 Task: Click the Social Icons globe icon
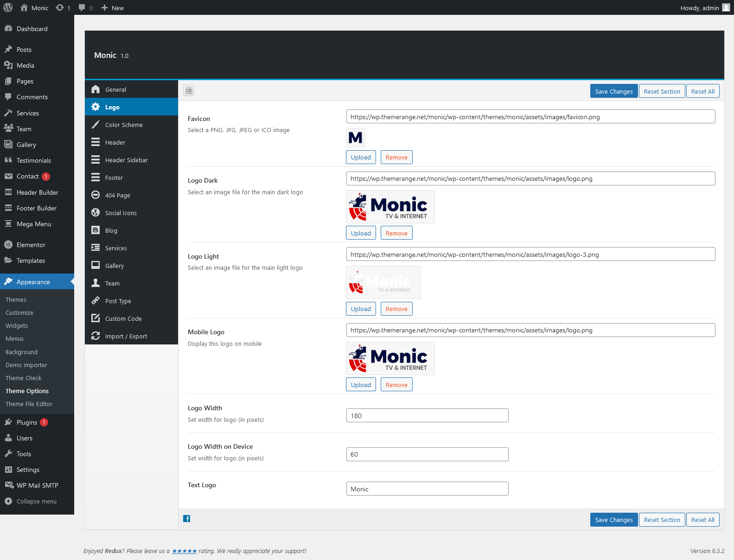coord(96,212)
